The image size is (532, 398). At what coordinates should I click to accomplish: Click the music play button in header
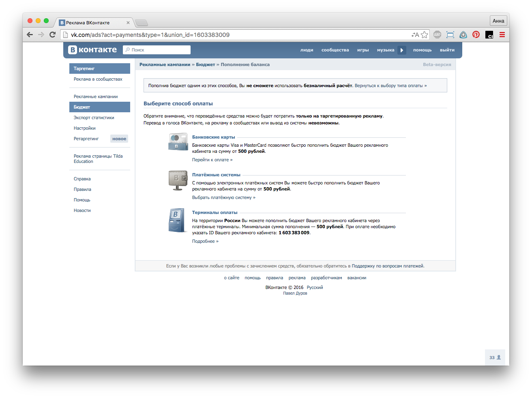(402, 50)
